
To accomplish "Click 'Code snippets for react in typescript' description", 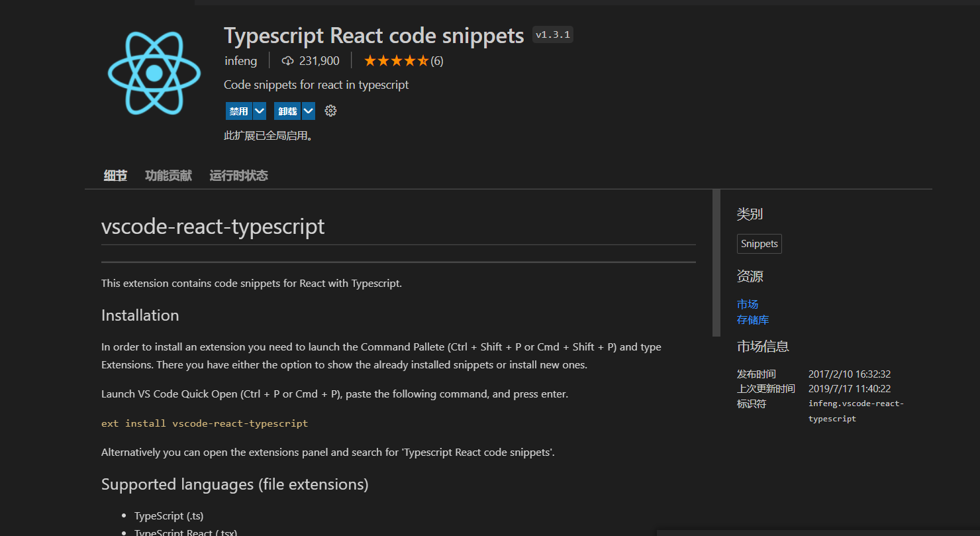I will pos(317,85).
